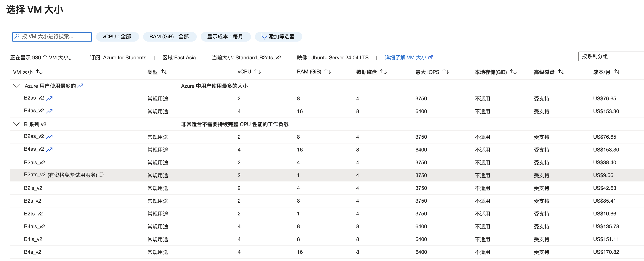Click the add filter funnel icon
Screen dimensions: 644x261
pyautogui.click(x=263, y=37)
